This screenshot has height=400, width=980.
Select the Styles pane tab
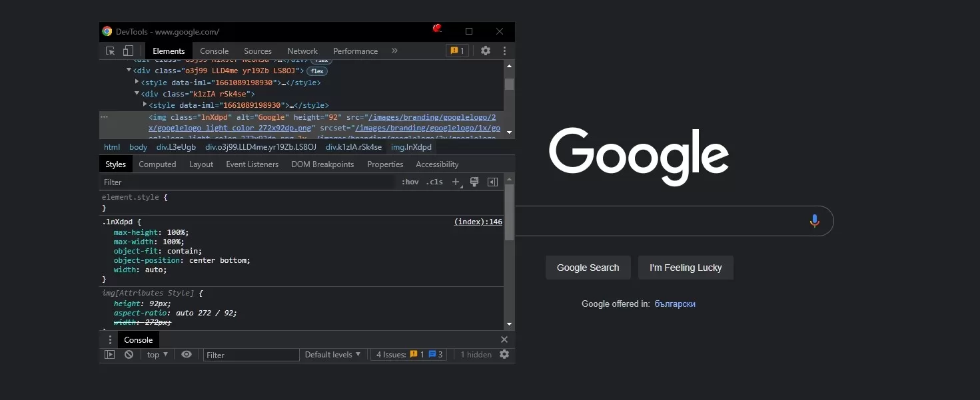(x=115, y=164)
